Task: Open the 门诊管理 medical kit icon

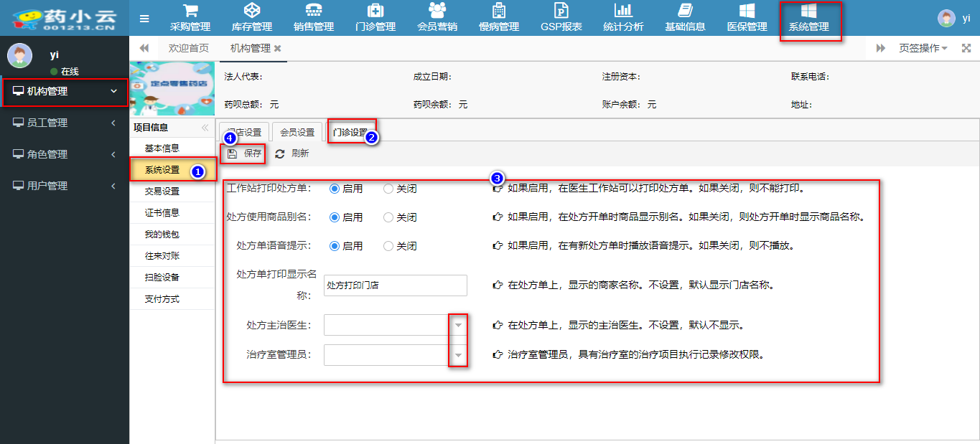Action: (x=375, y=11)
